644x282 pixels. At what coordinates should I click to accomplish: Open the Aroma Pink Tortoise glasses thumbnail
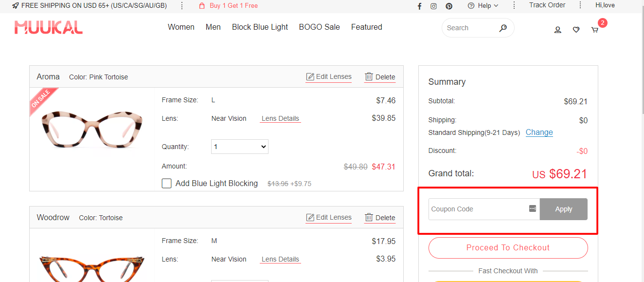[92, 130]
